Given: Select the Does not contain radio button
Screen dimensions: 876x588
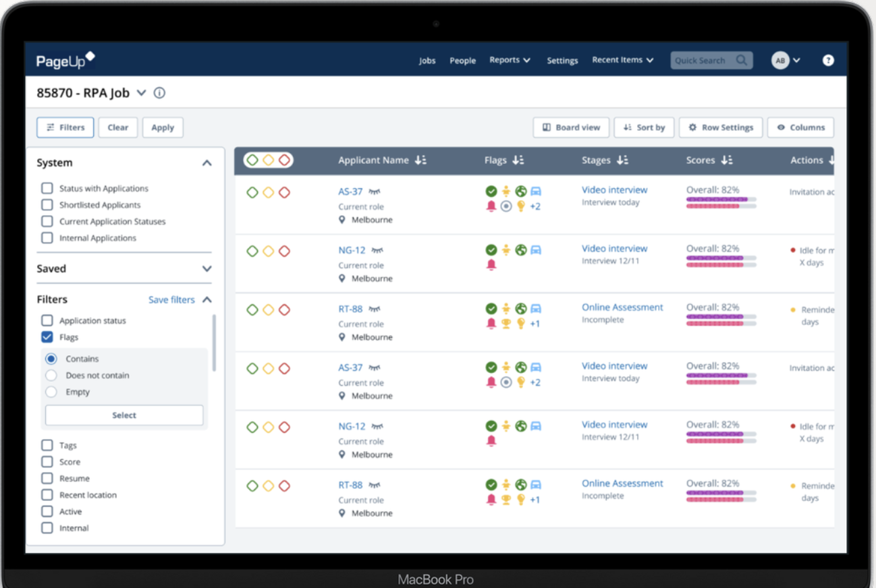Looking at the screenshot, I should pyautogui.click(x=52, y=375).
